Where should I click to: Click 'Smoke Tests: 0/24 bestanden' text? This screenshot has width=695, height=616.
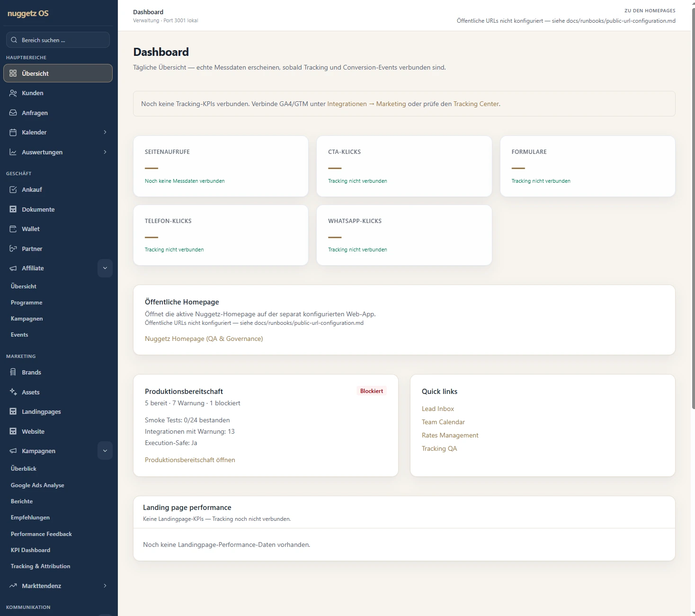[187, 420]
